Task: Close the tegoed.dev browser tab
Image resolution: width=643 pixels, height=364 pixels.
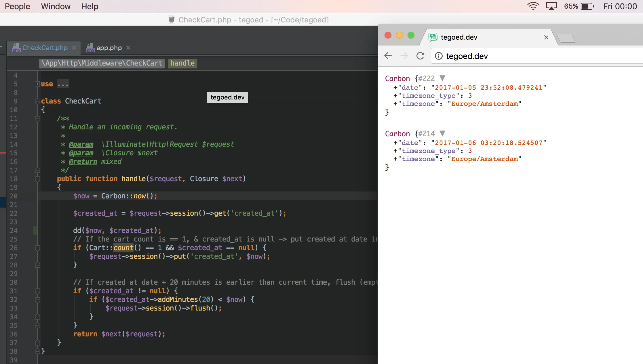Action: tap(546, 37)
